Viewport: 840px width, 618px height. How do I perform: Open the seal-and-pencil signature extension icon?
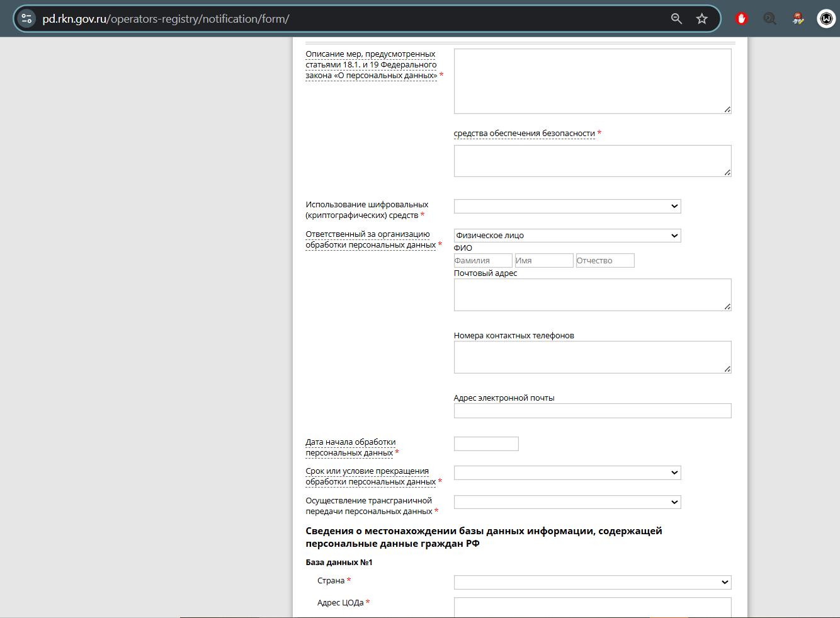pos(798,19)
